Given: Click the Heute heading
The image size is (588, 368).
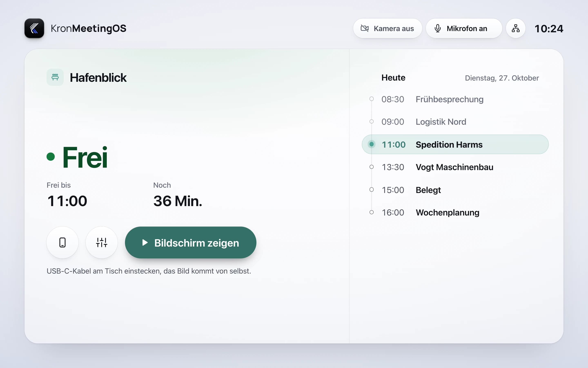Looking at the screenshot, I should [x=393, y=78].
